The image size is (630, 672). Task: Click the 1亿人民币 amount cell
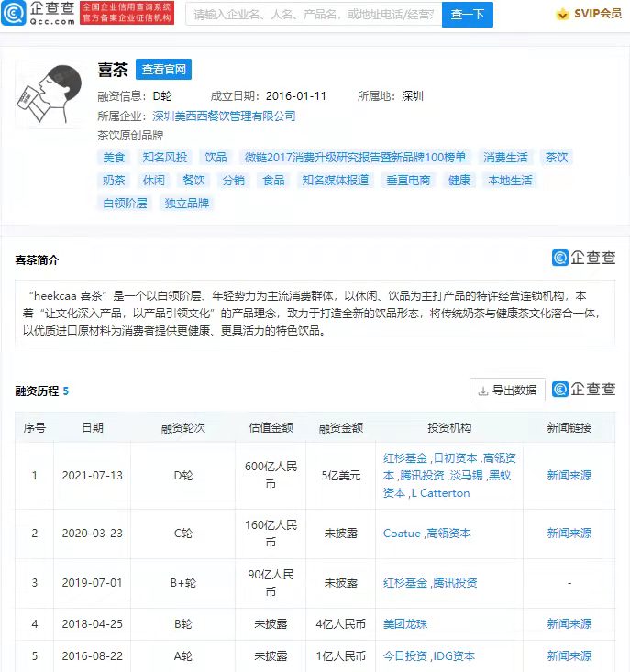tap(341, 656)
